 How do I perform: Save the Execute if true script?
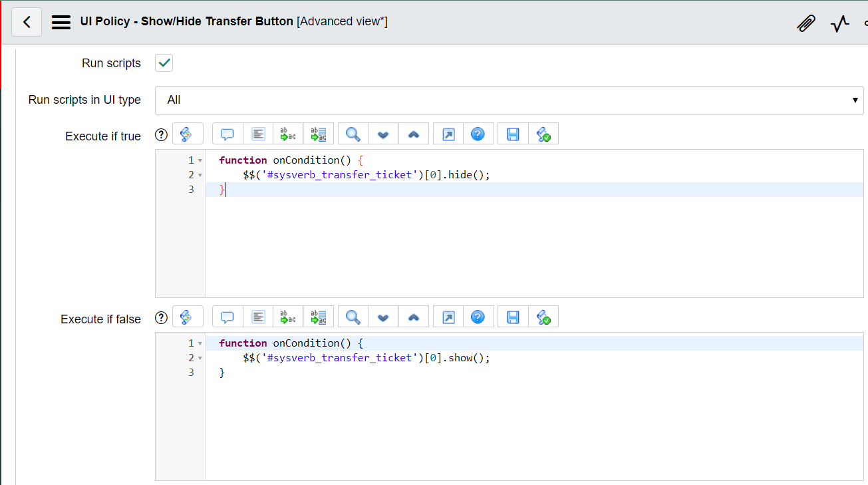(513, 134)
